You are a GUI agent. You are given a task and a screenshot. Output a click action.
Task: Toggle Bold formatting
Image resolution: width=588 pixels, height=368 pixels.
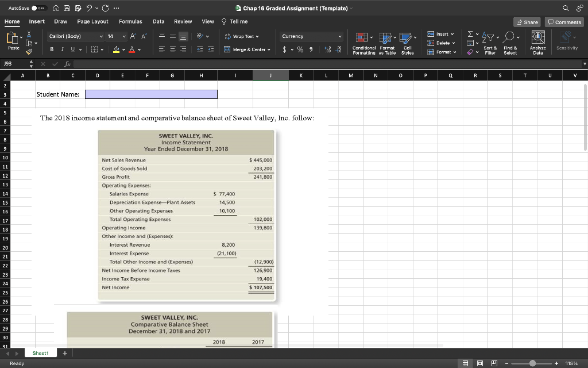click(x=52, y=49)
